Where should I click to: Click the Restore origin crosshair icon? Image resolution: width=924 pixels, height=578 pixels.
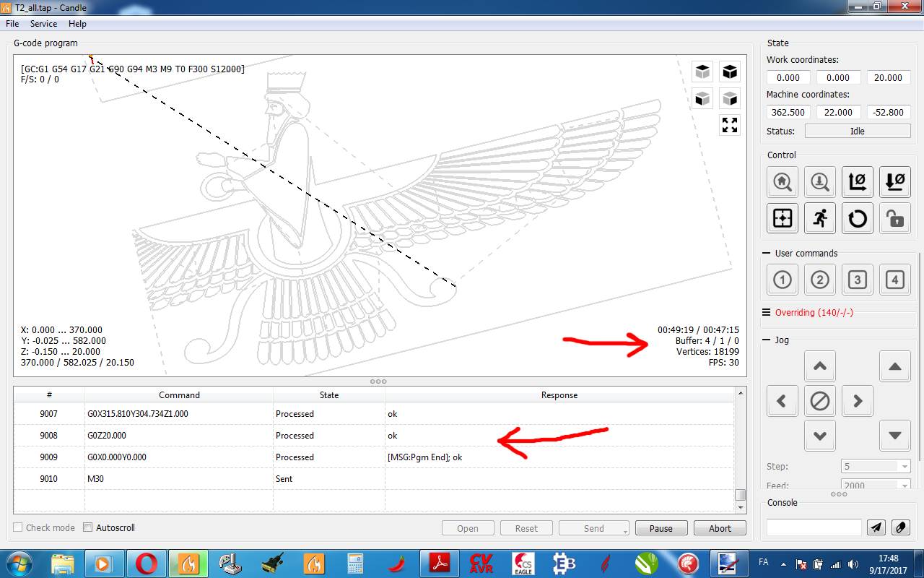783,218
